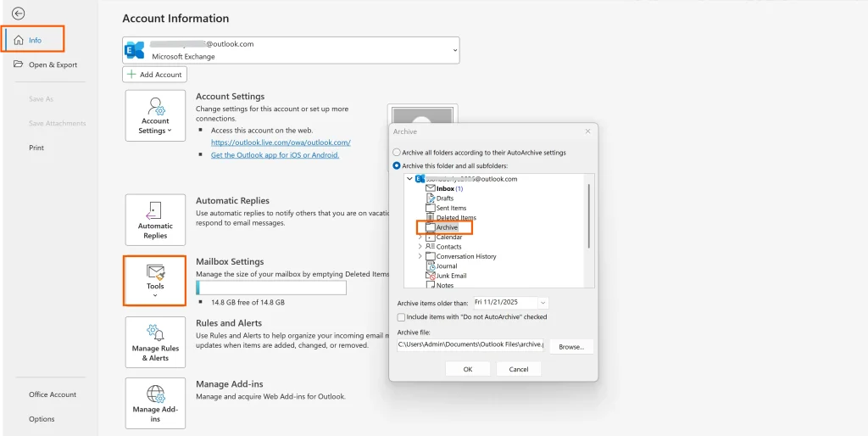Expand the Conversation History tree node

[420, 256]
